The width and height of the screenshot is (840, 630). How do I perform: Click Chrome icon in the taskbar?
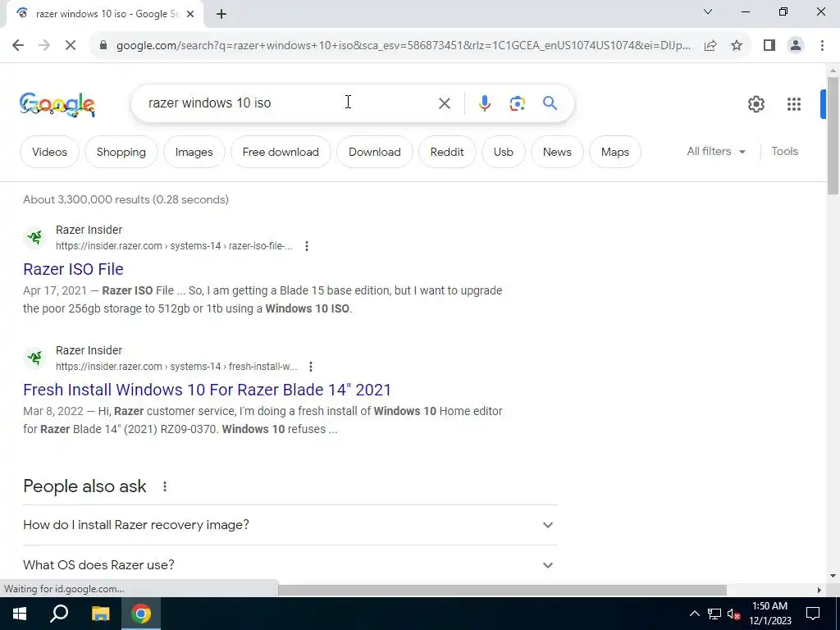pos(141,614)
